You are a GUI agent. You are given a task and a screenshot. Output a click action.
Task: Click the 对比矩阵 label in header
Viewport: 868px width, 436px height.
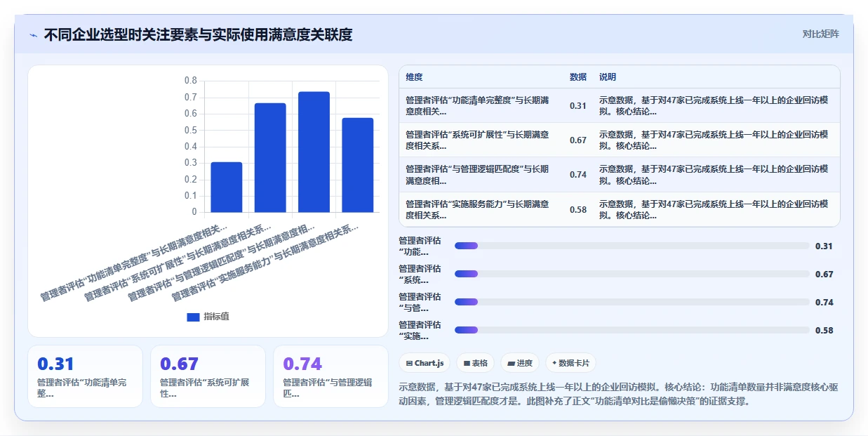[x=820, y=34]
